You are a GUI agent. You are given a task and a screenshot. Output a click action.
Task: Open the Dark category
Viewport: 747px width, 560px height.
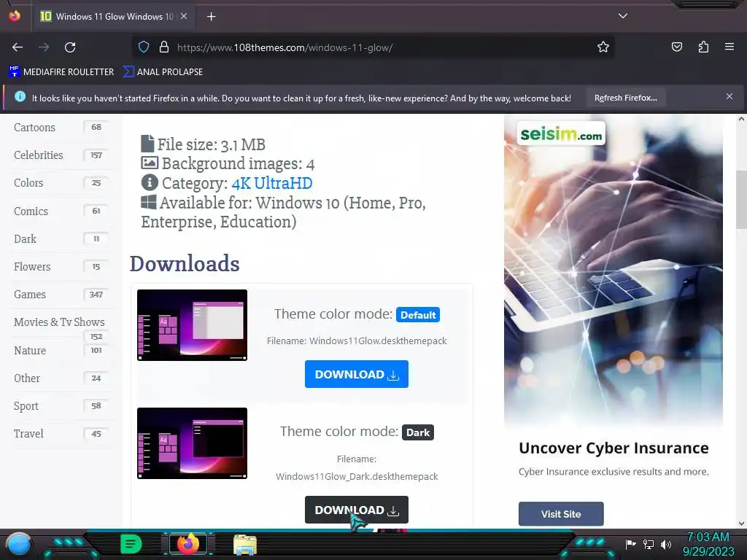(x=25, y=238)
